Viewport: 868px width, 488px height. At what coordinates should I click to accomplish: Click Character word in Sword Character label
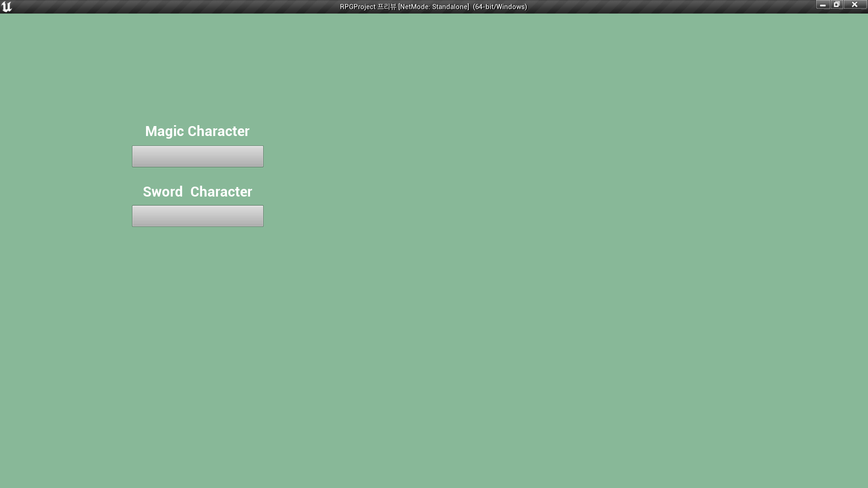pos(221,192)
